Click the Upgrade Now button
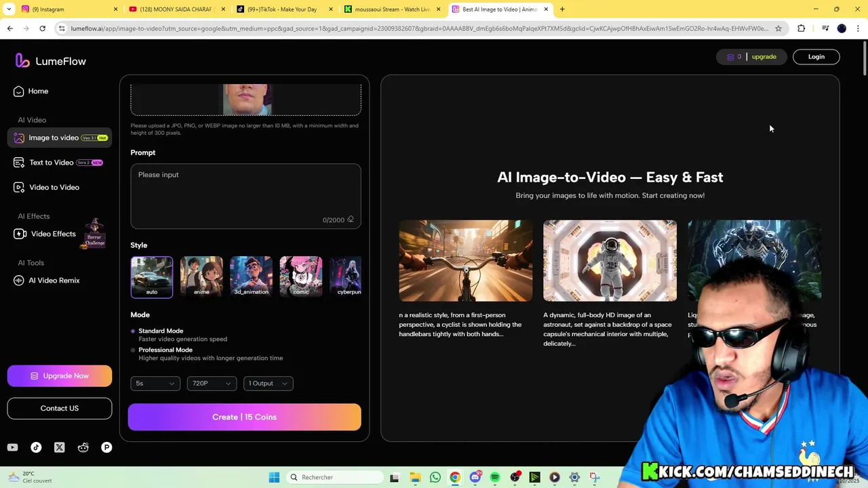The width and height of the screenshot is (868, 488). 60,375
